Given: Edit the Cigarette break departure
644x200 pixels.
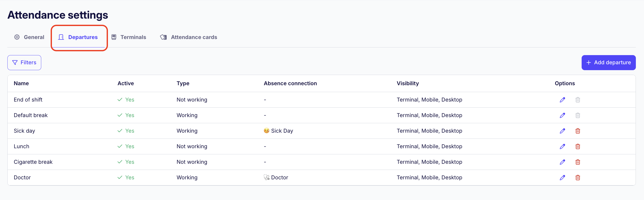Looking at the screenshot, I should click(x=562, y=162).
